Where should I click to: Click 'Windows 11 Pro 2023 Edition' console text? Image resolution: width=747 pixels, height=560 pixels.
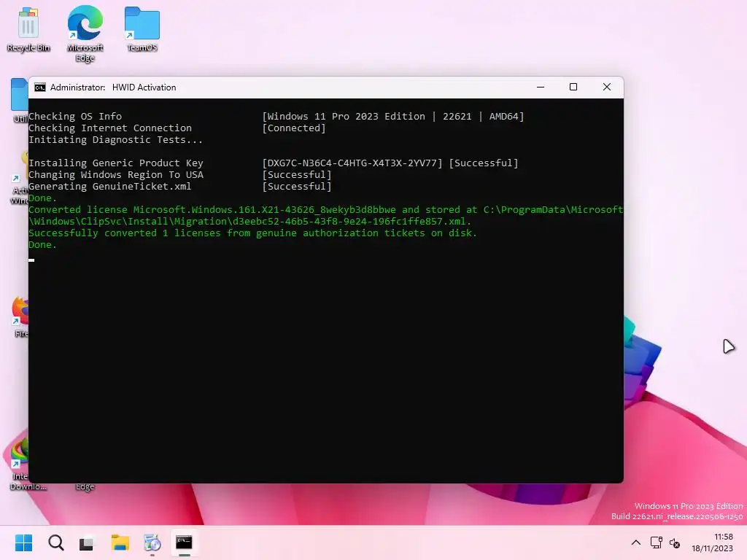tap(347, 116)
